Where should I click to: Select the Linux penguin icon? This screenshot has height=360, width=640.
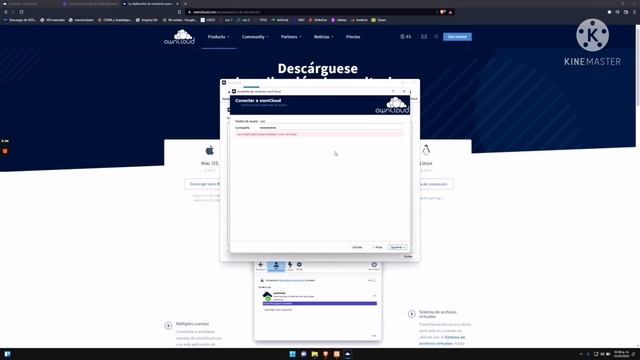(426, 150)
